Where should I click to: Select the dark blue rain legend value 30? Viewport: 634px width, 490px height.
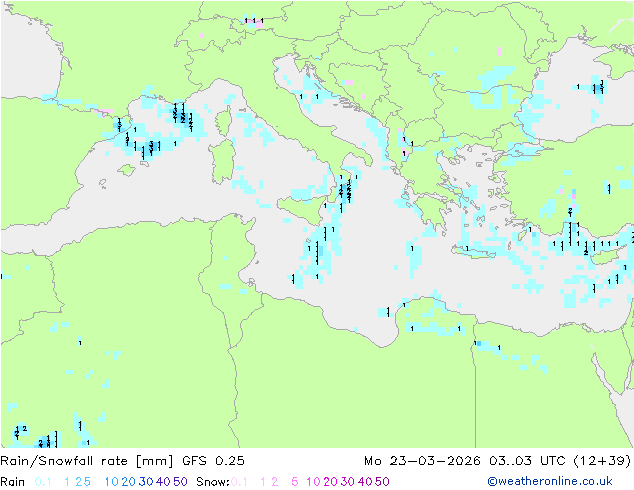tap(146, 482)
